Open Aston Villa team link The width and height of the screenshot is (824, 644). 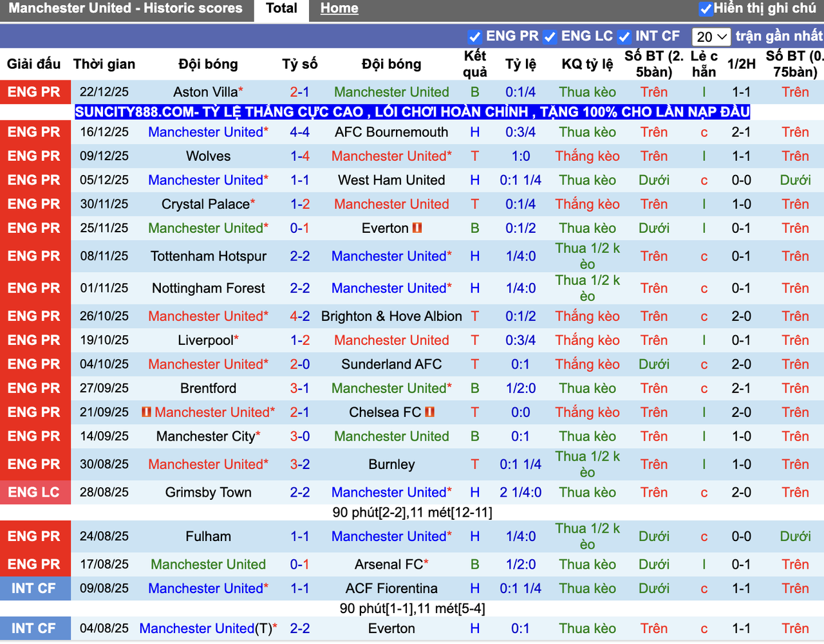point(205,92)
